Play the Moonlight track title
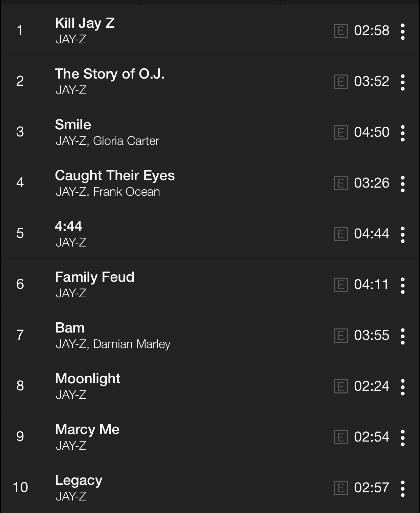This screenshot has height=513, width=420. pos(87,379)
